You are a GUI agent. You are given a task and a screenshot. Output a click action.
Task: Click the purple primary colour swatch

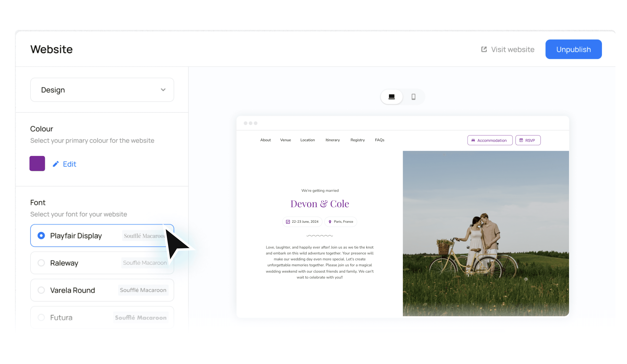[37, 163]
